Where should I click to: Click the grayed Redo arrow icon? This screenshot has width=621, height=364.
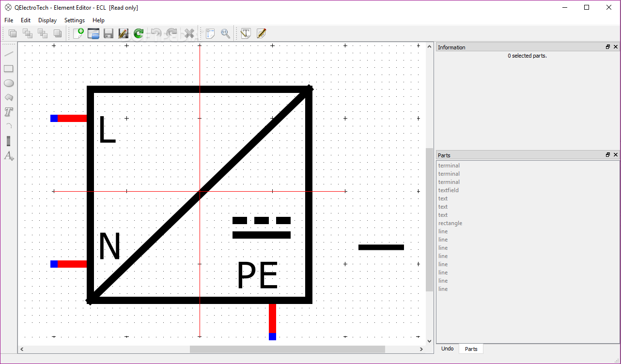(171, 33)
